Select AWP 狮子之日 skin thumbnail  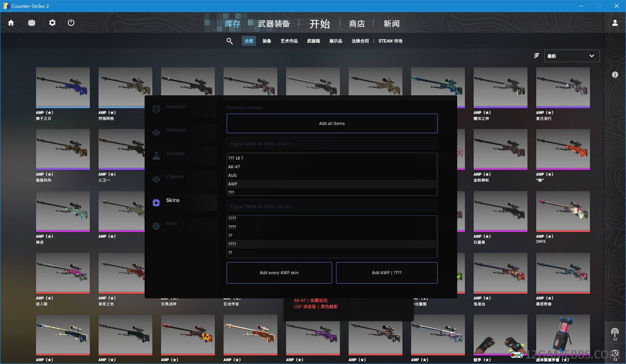pos(63,87)
